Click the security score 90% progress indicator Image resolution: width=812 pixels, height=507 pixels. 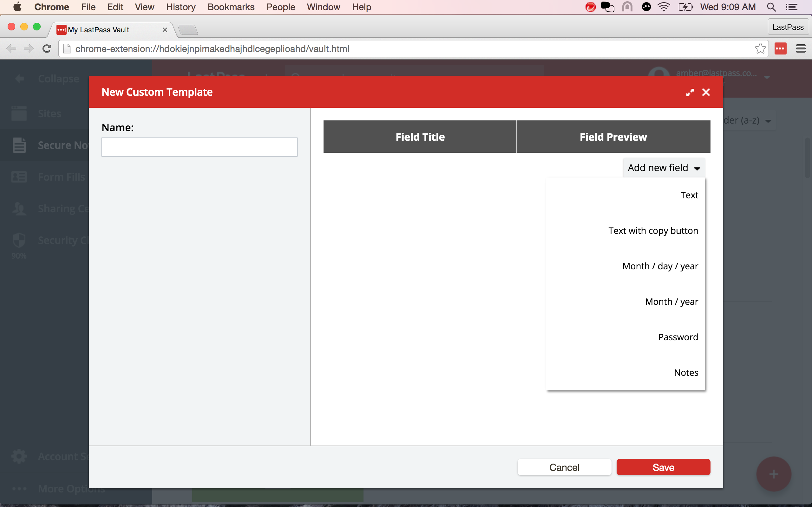[x=19, y=255]
